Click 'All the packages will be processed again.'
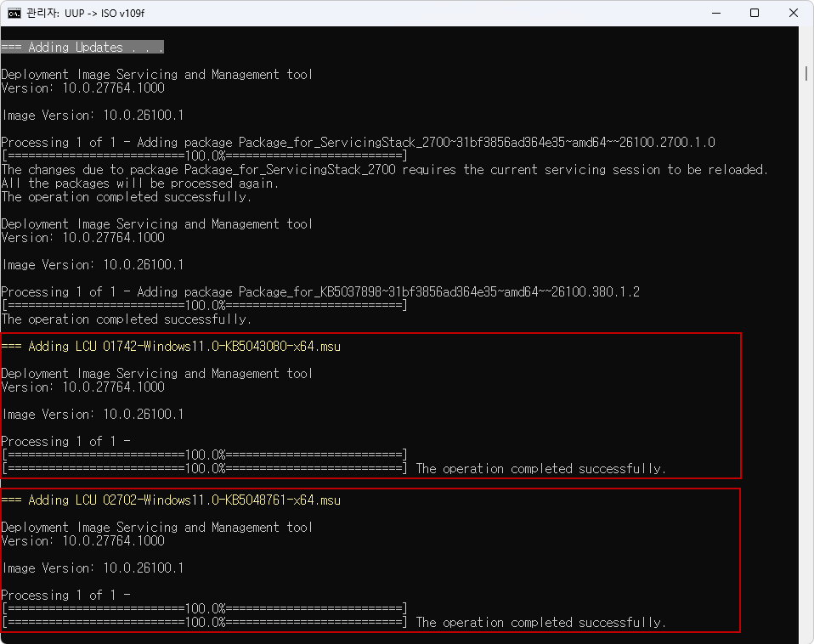The width and height of the screenshot is (814, 644). click(139, 184)
